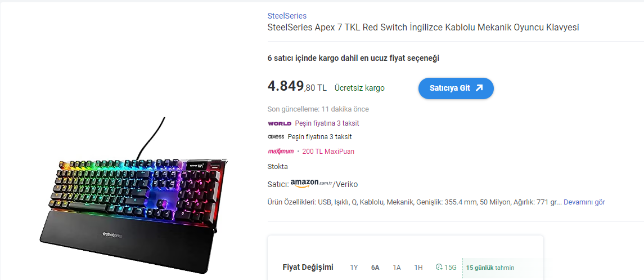This screenshot has width=644, height=280.
Task: Click the World card logo
Action: pos(280,123)
